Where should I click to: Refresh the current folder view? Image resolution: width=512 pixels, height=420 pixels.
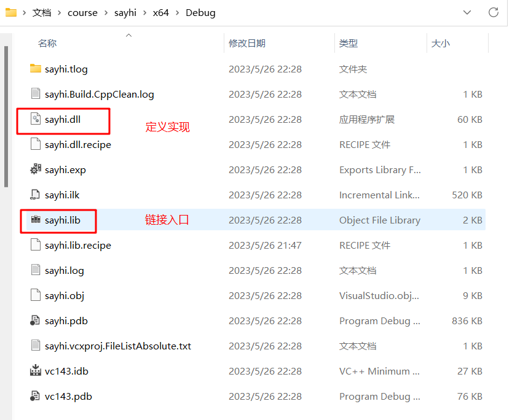[494, 12]
